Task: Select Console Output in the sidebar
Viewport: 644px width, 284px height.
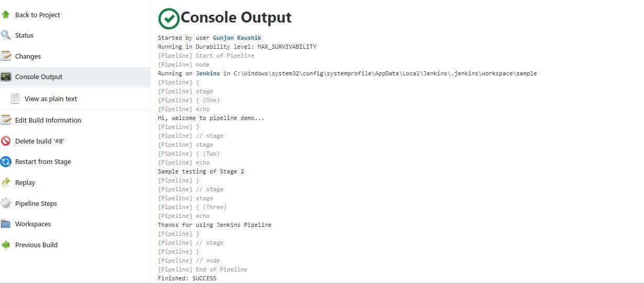Action: click(39, 77)
